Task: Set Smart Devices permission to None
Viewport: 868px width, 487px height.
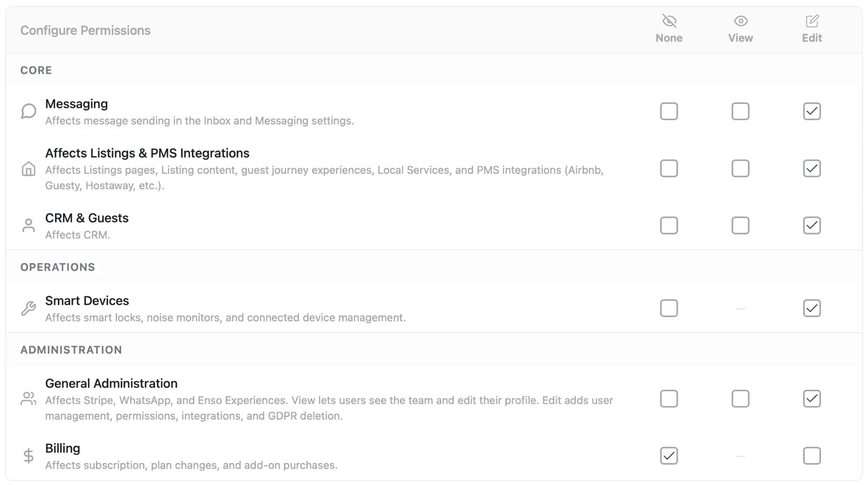Action: tap(669, 309)
